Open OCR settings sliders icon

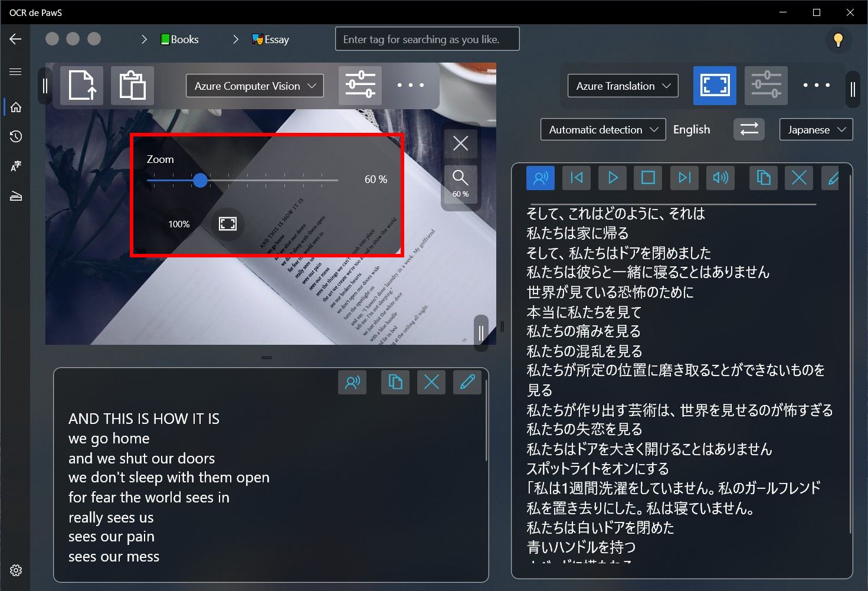[360, 86]
